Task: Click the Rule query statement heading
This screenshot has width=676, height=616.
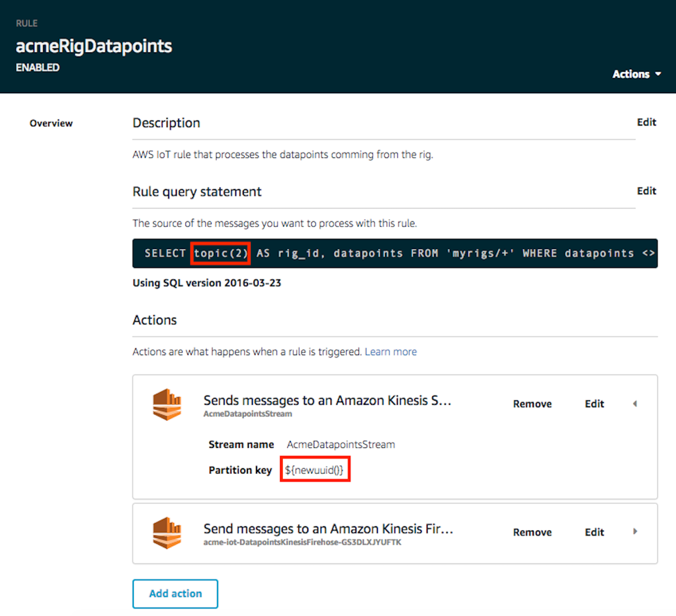Action: click(197, 191)
